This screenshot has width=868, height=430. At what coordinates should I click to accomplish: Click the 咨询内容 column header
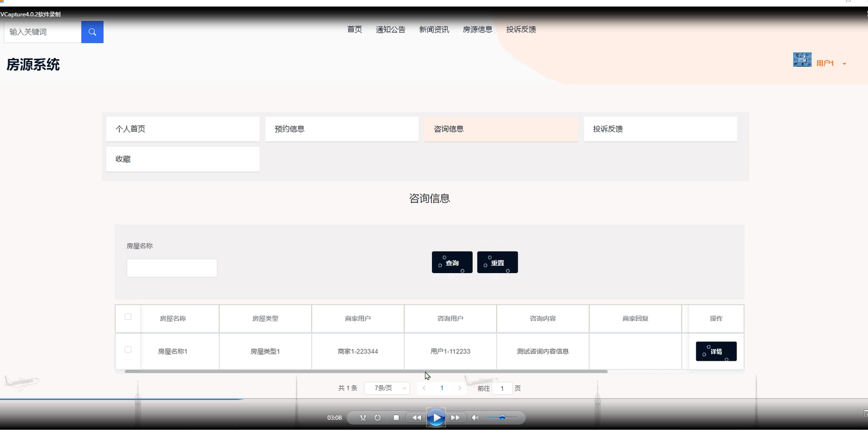542,318
